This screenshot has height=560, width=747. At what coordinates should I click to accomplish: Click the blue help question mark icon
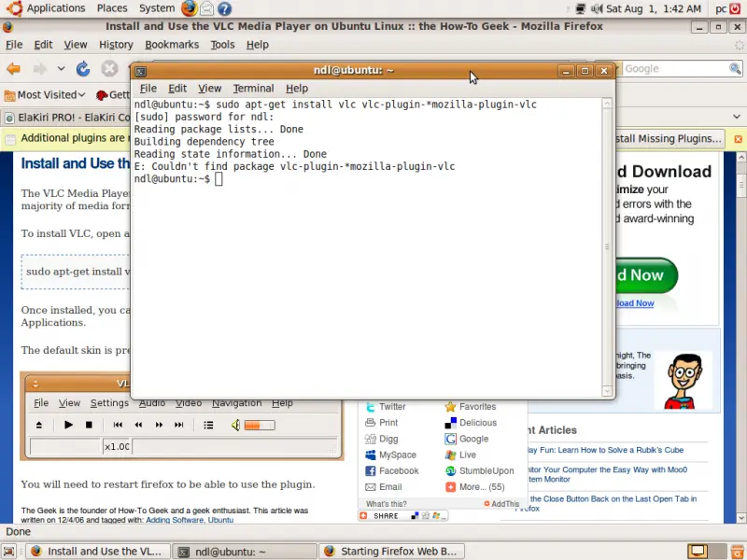pyautogui.click(x=224, y=8)
